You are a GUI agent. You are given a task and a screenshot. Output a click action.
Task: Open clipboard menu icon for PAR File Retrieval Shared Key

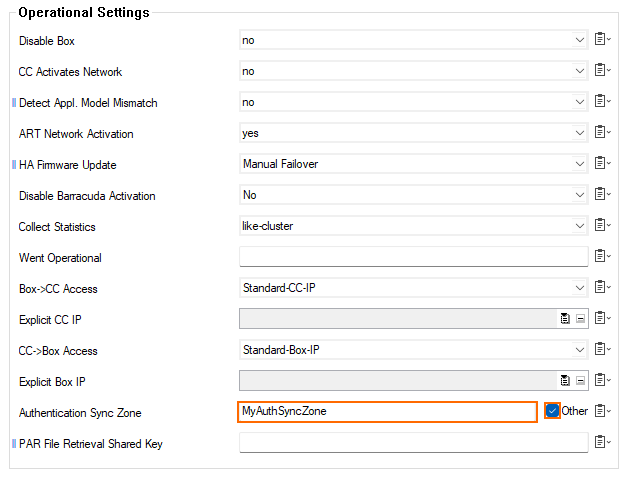(x=602, y=442)
